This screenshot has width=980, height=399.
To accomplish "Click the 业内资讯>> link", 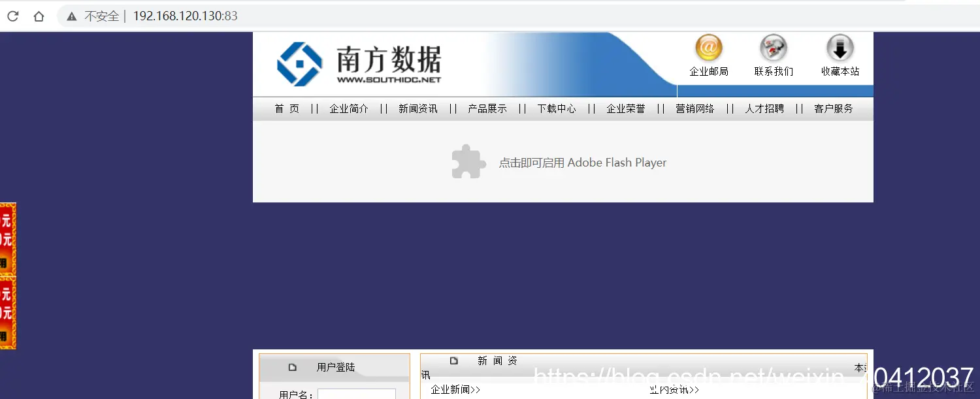I will click(673, 389).
